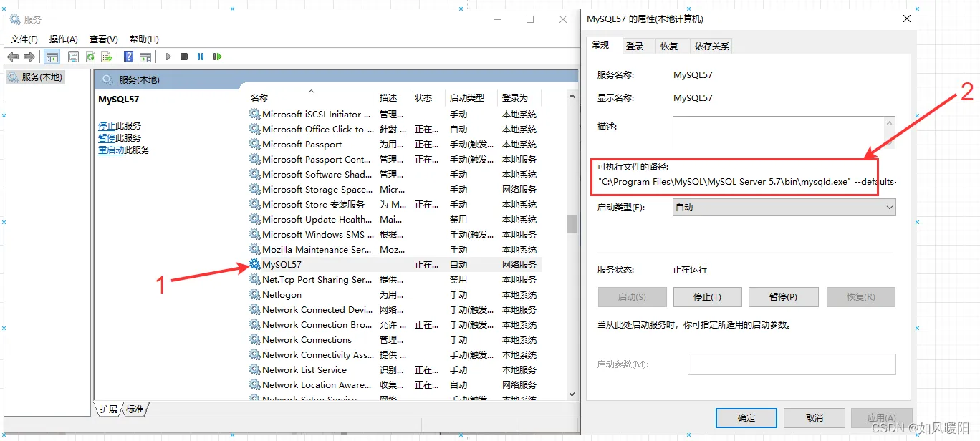Sort list by 名称 column header
The width and height of the screenshot is (980, 441).
(310, 98)
